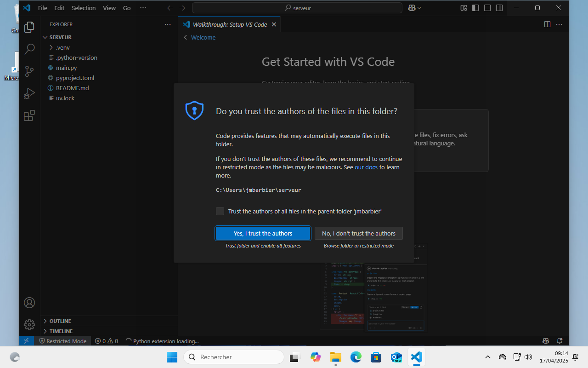The height and width of the screenshot is (368, 588).
Task: Click the Windows Rechercher search box
Action: point(234,357)
